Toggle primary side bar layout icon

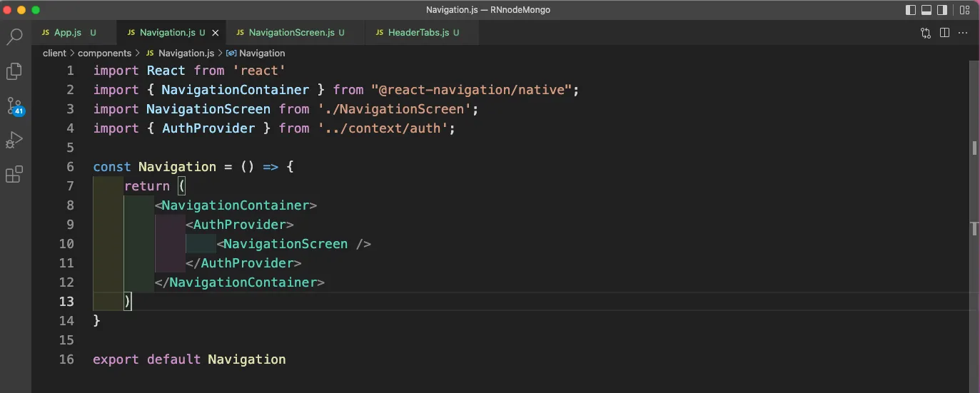coord(911,10)
